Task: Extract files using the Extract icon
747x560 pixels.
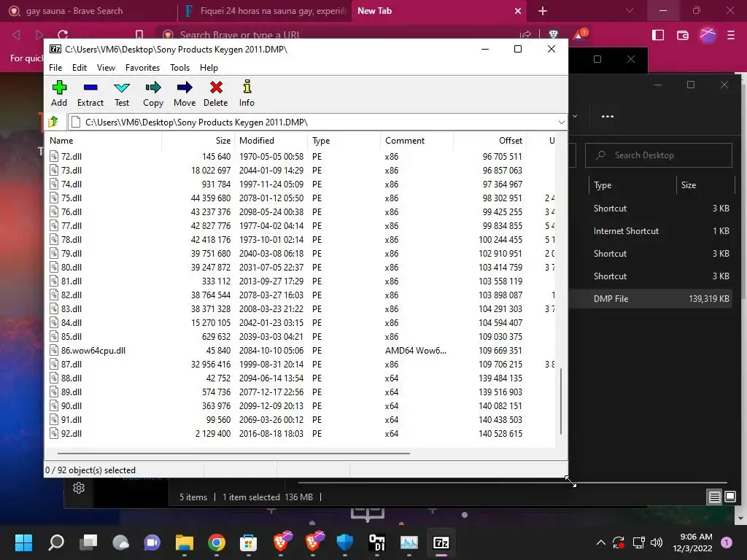Action: point(90,93)
